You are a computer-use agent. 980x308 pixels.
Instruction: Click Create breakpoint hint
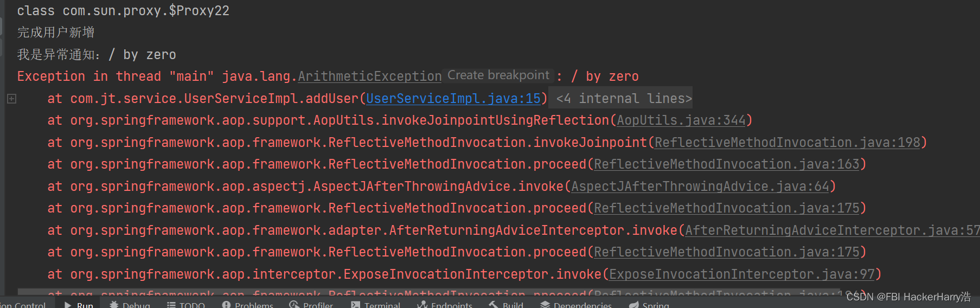click(498, 75)
